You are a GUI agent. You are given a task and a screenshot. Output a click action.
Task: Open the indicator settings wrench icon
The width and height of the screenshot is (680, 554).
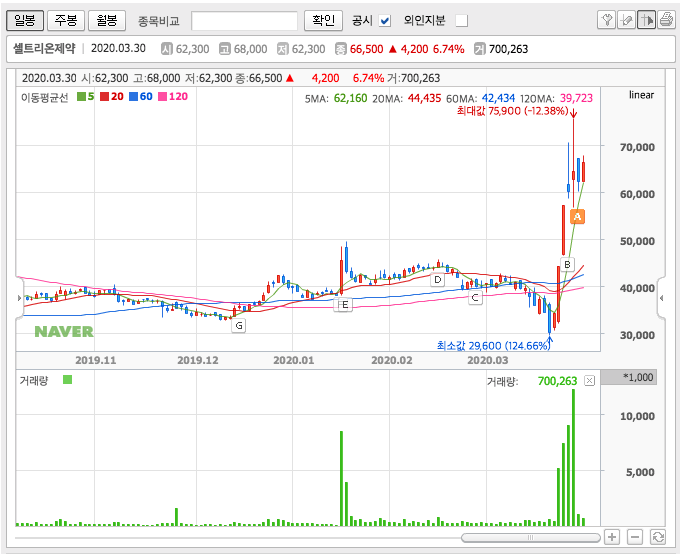click(x=606, y=20)
